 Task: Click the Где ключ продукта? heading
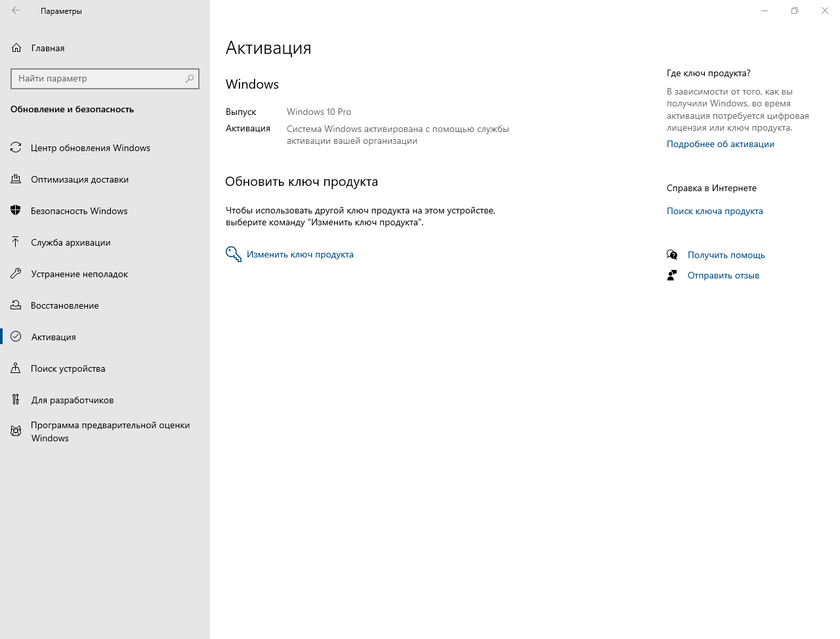[x=709, y=73]
